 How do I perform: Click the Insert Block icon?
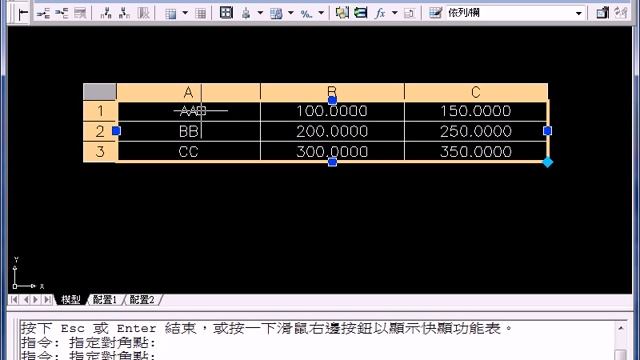point(342,13)
